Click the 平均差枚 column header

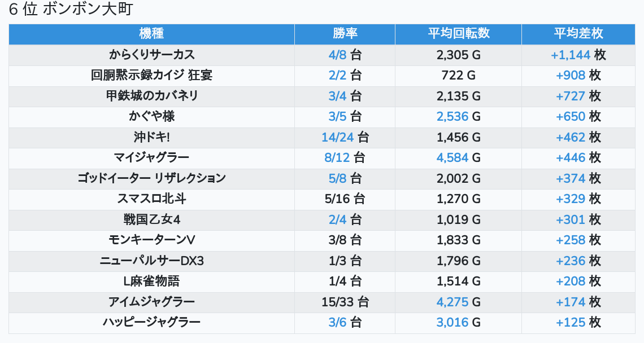(578, 34)
